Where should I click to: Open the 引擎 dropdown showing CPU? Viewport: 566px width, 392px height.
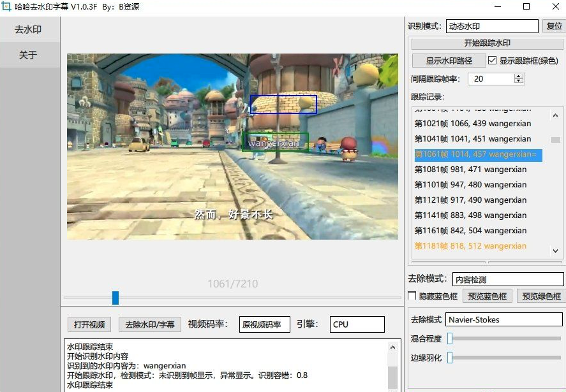tap(357, 324)
